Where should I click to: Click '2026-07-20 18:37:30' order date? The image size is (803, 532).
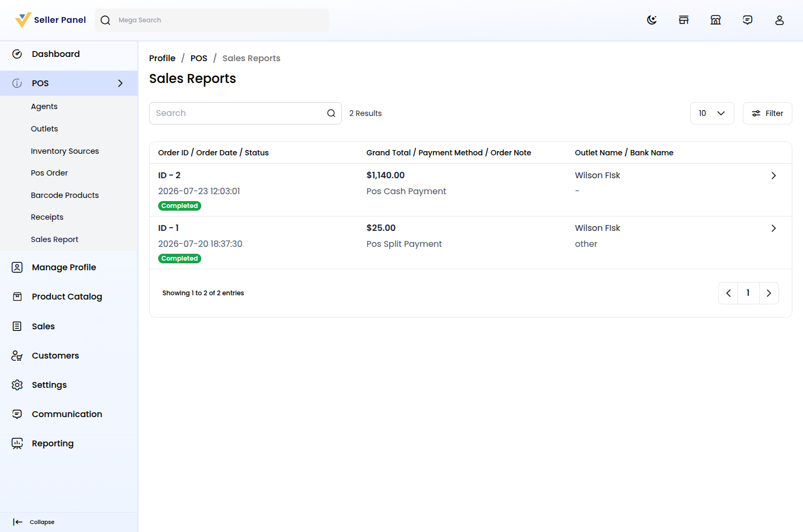click(x=200, y=244)
